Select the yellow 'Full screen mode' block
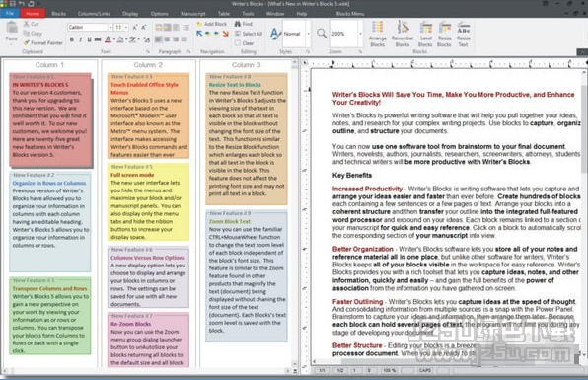Image resolution: width=588 pixels, height=380 pixels. click(x=148, y=201)
